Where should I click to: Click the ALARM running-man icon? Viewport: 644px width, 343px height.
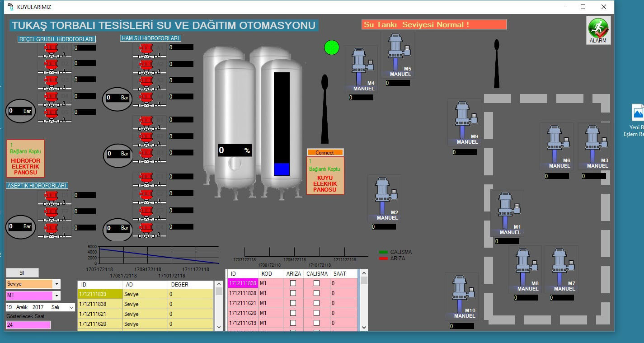tap(598, 31)
